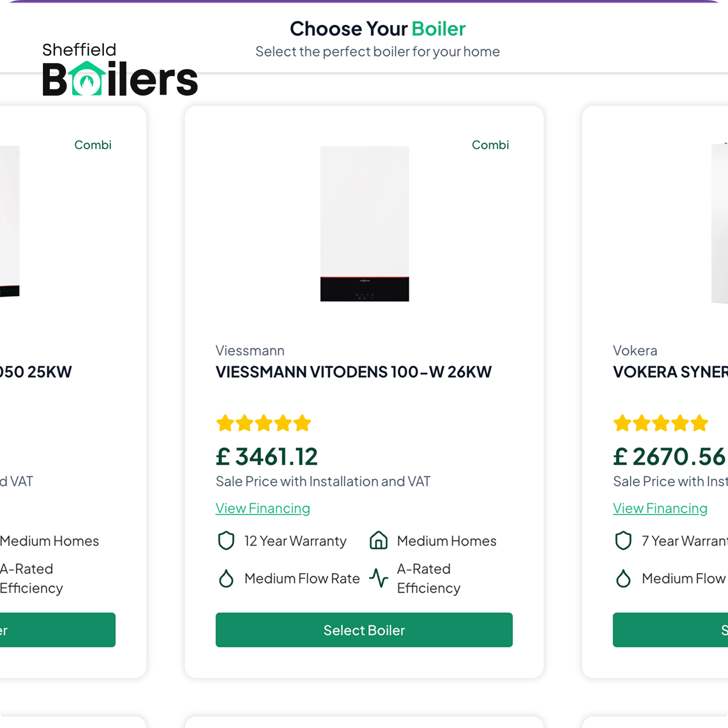Click the Medium Homes house icon
Viewport: 728px width, 728px height.
(378, 541)
